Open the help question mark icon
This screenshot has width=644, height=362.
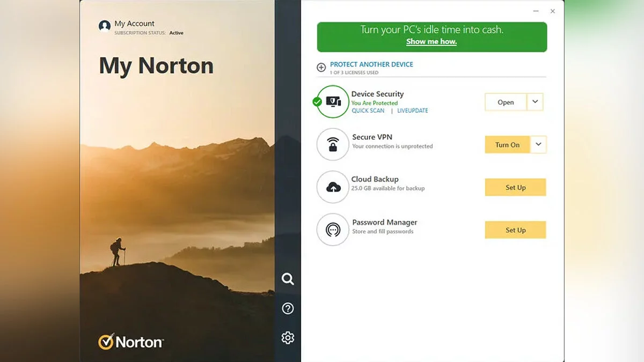point(288,308)
